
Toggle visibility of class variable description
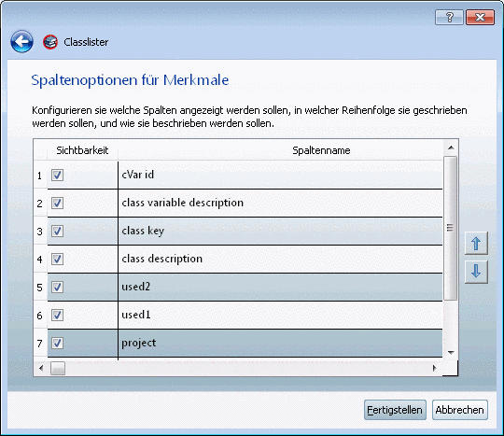57,204
